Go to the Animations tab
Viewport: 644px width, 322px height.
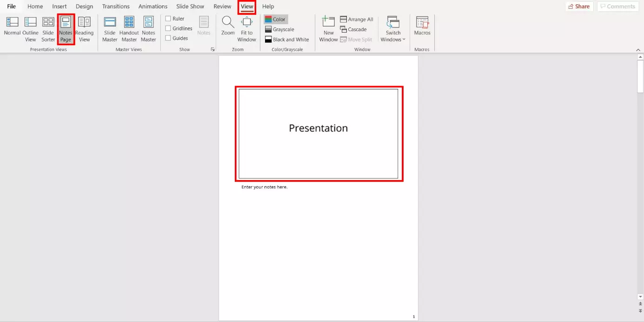pos(153,7)
